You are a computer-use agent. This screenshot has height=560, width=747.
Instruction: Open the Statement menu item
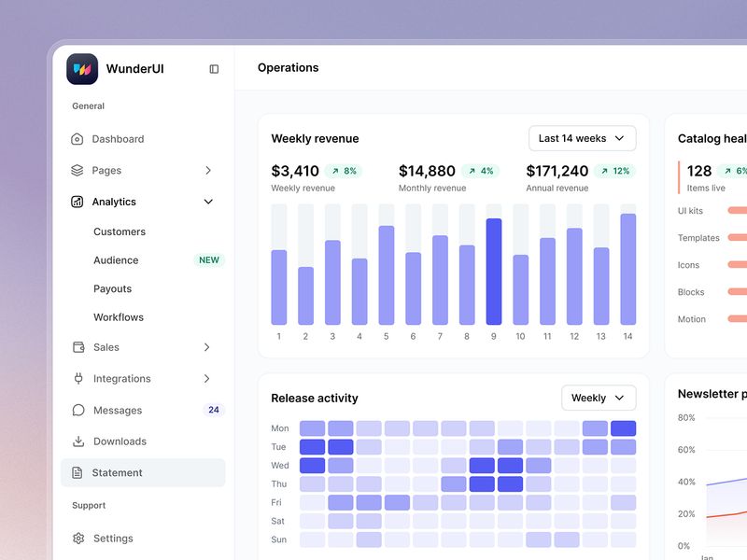tap(143, 473)
